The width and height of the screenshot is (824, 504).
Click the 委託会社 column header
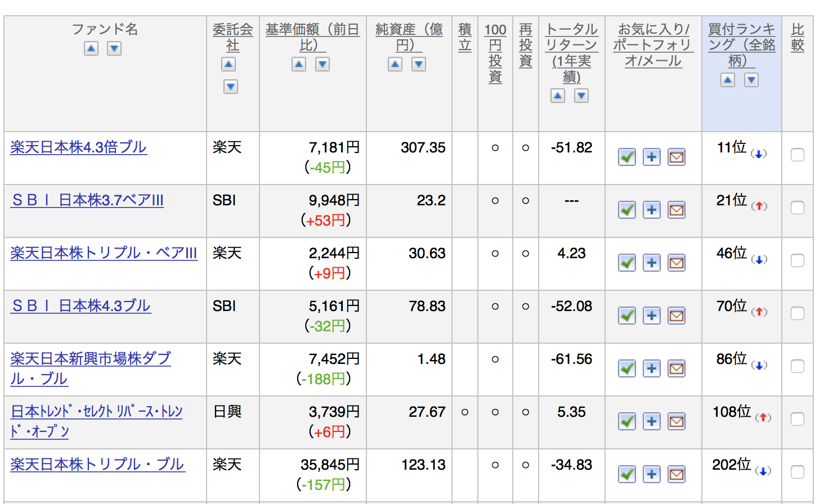[x=232, y=37]
